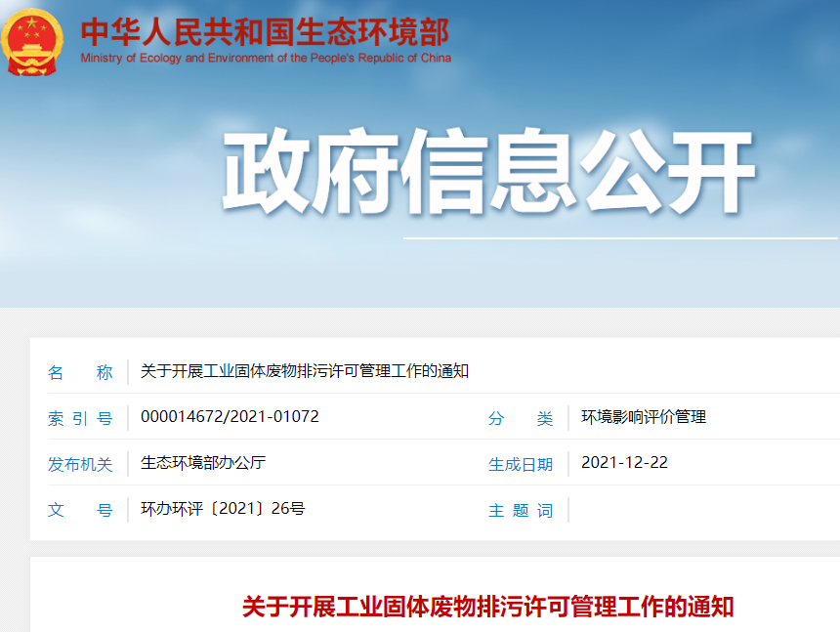Image resolution: width=840 pixels, height=632 pixels.
Task: Click the English Ministry of Ecology and Environment subtitle
Action: [x=266, y=58]
